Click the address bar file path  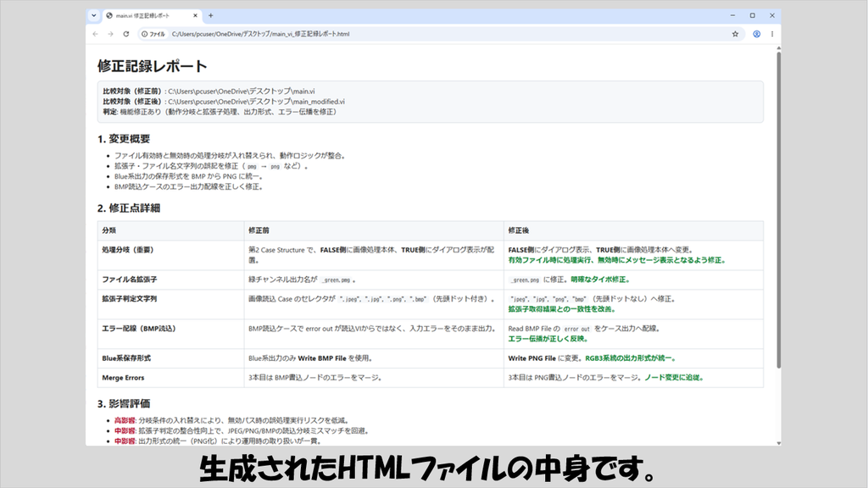[x=260, y=34]
